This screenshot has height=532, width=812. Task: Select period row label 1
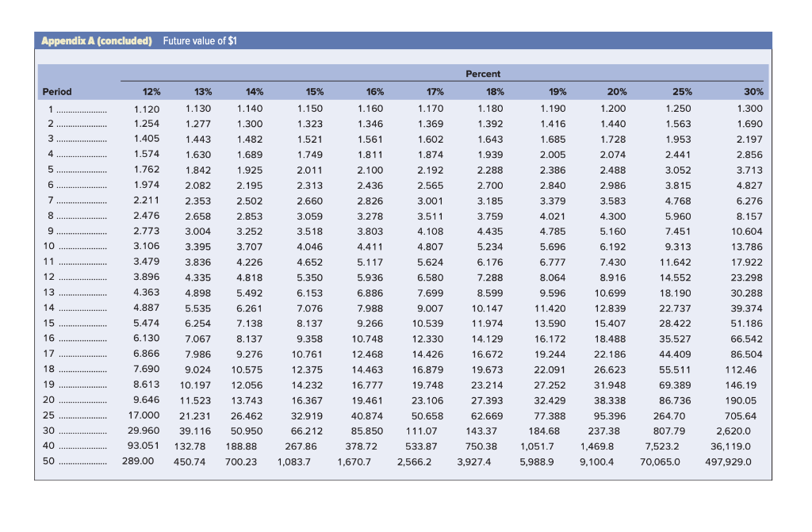(51, 109)
